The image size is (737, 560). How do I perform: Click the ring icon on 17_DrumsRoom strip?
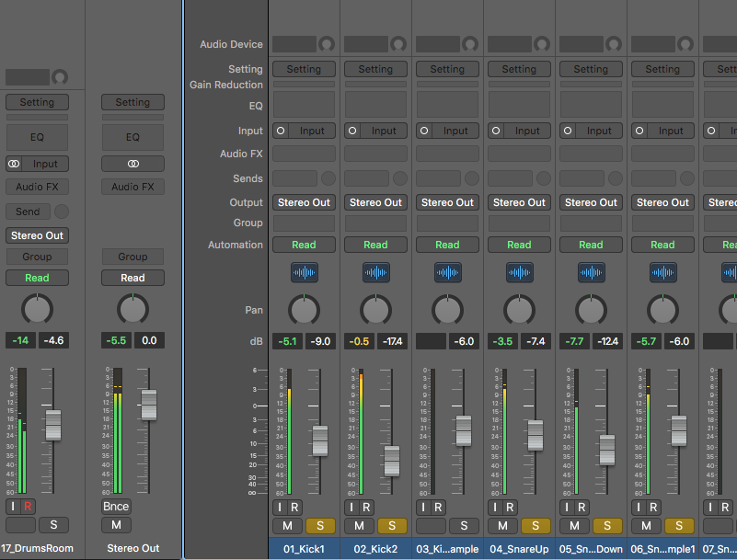tap(60, 77)
